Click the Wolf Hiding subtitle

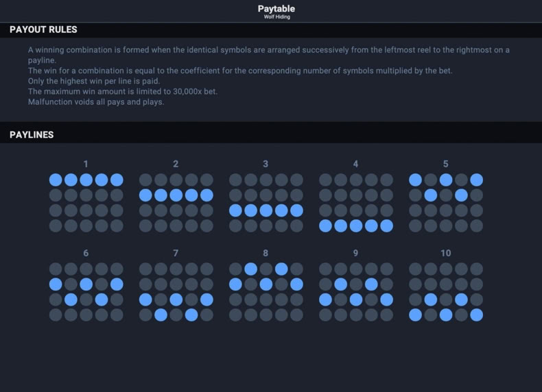(x=277, y=17)
